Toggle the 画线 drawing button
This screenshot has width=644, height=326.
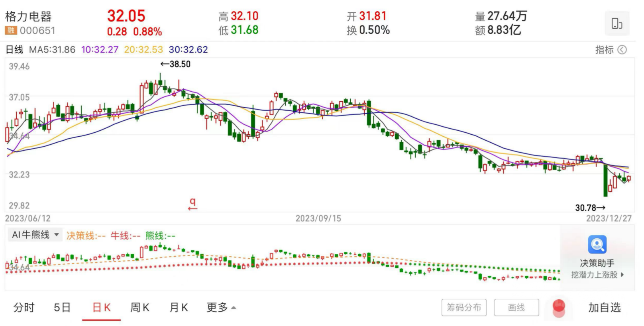tap(516, 308)
